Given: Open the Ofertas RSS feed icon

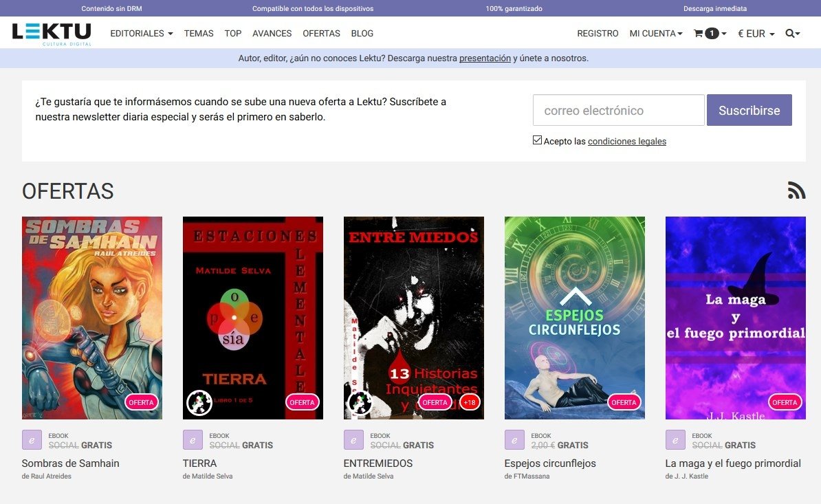Looking at the screenshot, I should click(796, 190).
